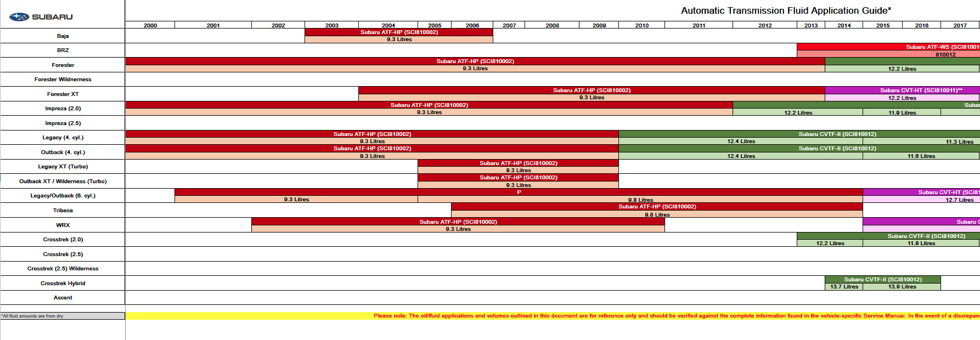Select the 2009 year column header
This screenshot has height=340, width=980.
click(x=599, y=25)
